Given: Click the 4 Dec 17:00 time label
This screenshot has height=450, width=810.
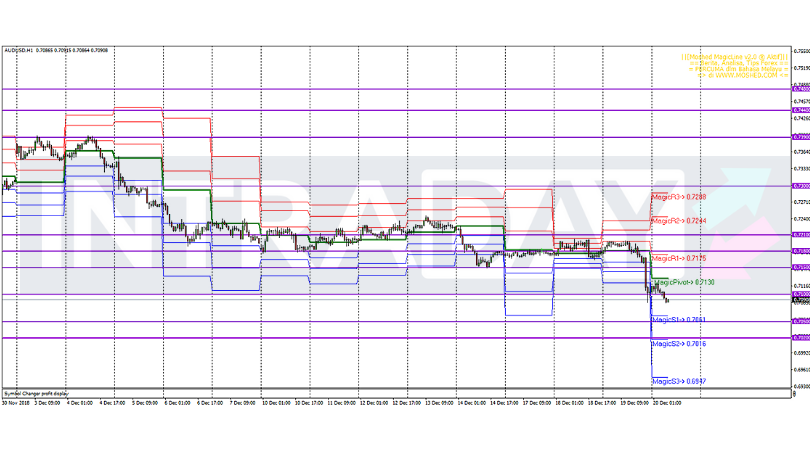Looking at the screenshot, I should [112, 403].
